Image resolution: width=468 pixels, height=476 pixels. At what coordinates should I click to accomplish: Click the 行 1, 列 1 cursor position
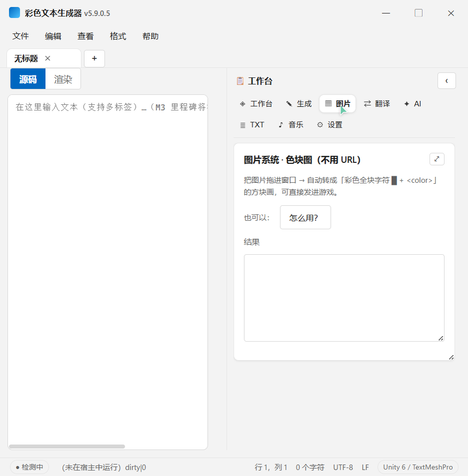point(271,467)
